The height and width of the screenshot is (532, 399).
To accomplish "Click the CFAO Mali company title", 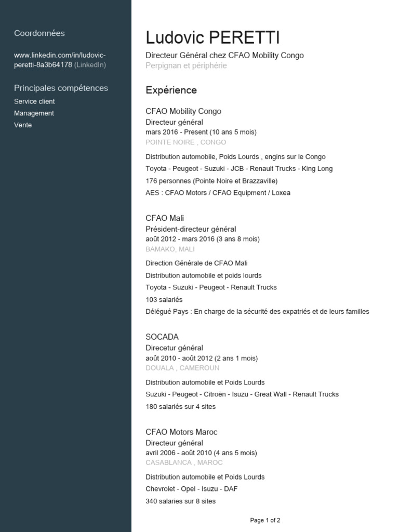I will pos(165,218).
